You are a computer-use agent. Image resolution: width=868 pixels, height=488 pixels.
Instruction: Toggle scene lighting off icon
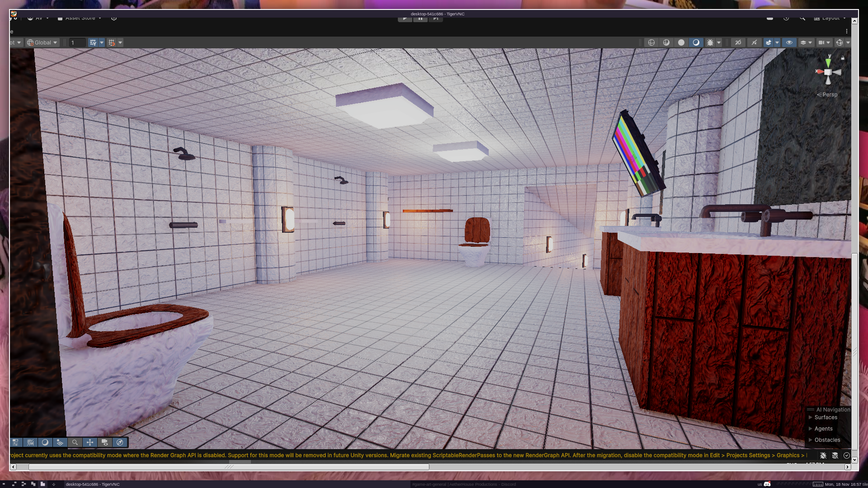754,42
